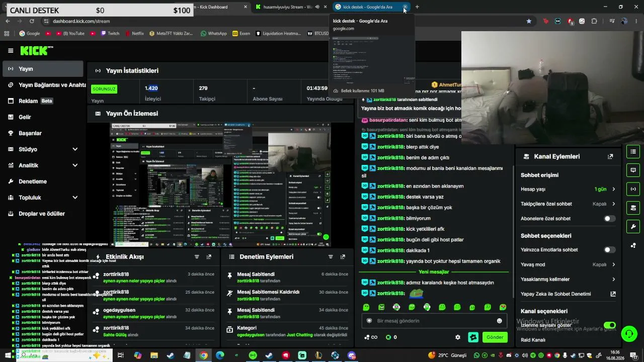This screenshot has height=362, width=644.
Task: Open the Netflix bookmark
Action: coord(134,34)
